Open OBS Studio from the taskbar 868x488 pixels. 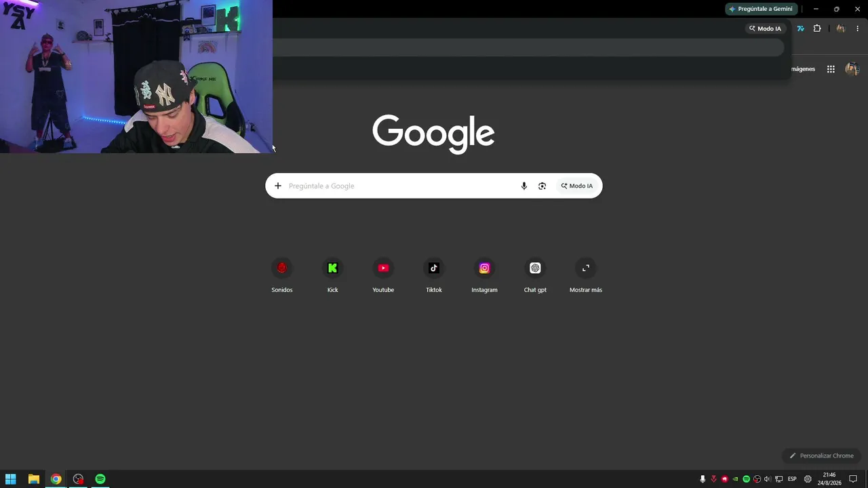coord(78,479)
